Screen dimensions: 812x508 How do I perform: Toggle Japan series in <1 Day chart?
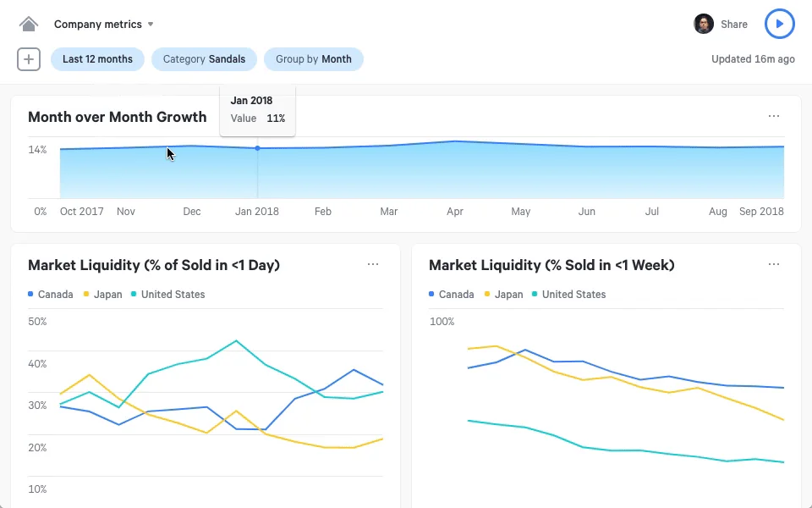click(x=102, y=295)
